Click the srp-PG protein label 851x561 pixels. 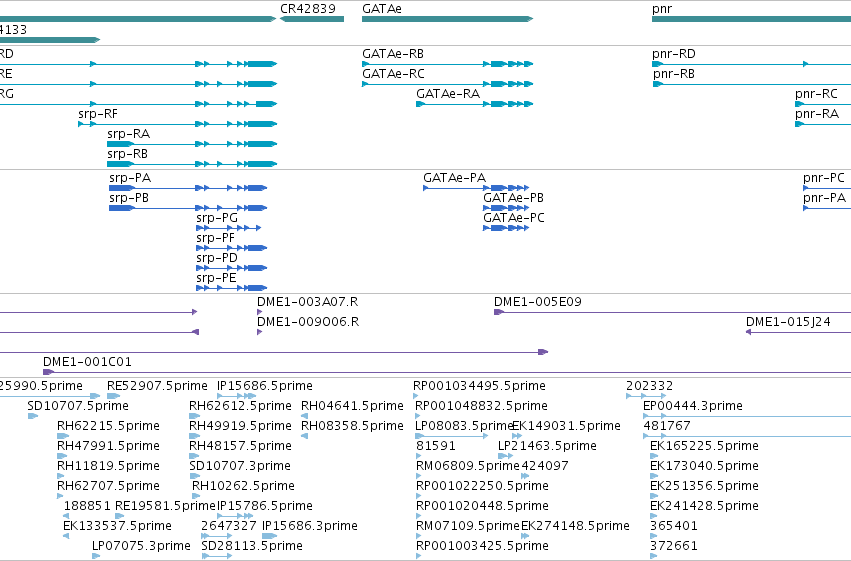tap(217, 218)
